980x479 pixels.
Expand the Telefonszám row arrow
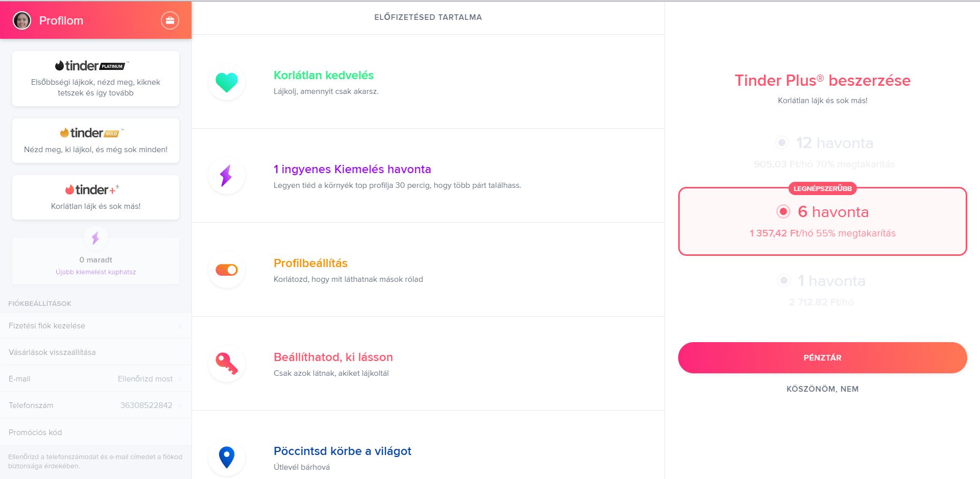tap(180, 405)
